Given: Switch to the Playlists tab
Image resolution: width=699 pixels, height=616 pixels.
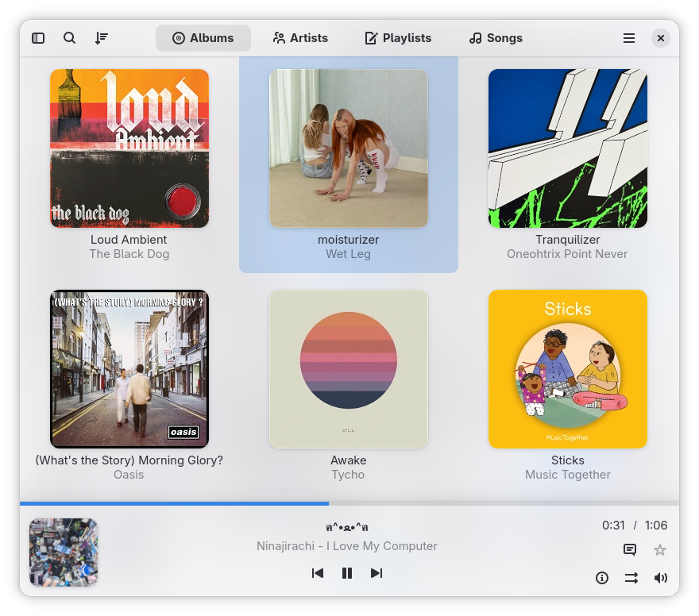Looking at the screenshot, I should point(398,38).
